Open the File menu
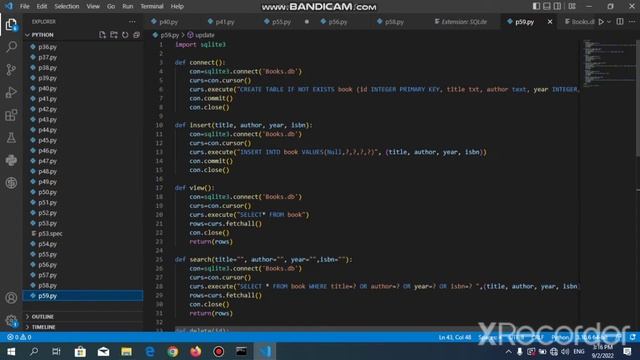Image resolution: width=640 pixels, height=360 pixels. (24, 7)
